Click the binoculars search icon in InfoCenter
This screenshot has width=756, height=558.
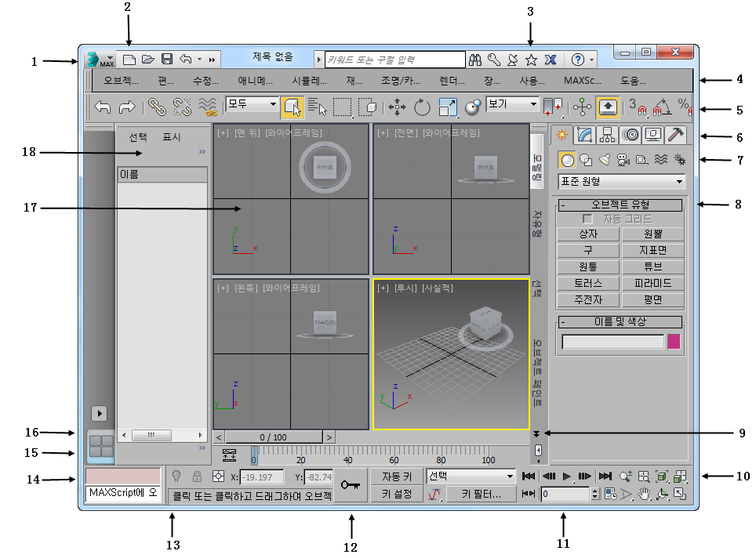tap(475, 60)
